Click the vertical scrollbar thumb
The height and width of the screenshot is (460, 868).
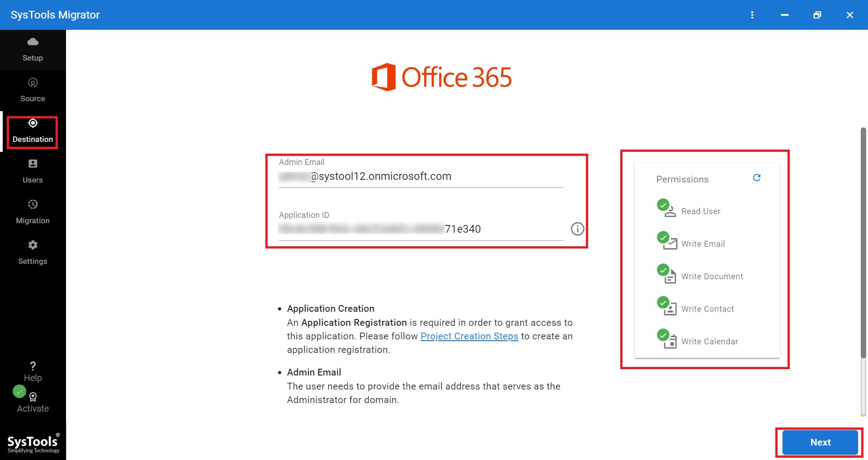point(863,243)
